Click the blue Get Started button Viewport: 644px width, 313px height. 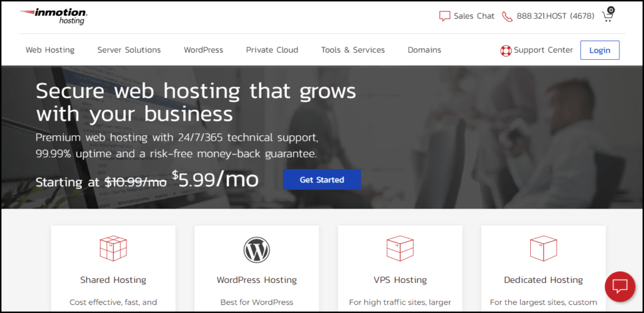point(322,180)
